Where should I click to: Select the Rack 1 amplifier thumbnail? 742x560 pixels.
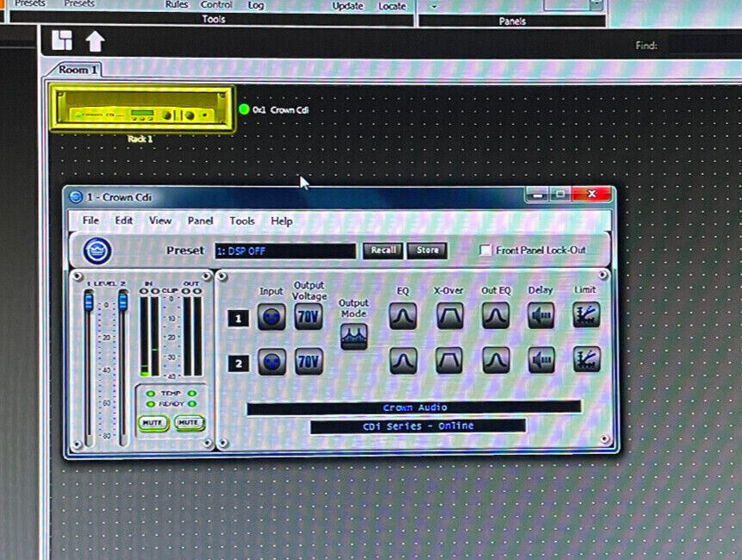tap(142, 109)
